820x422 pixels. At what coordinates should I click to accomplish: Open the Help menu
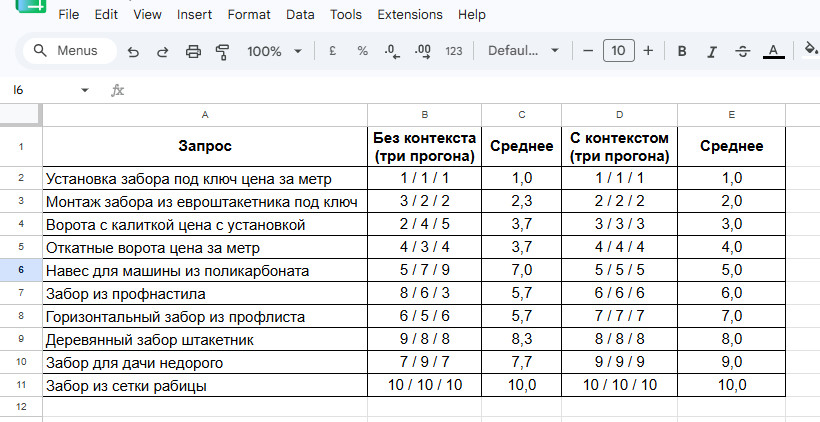point(472,15)
